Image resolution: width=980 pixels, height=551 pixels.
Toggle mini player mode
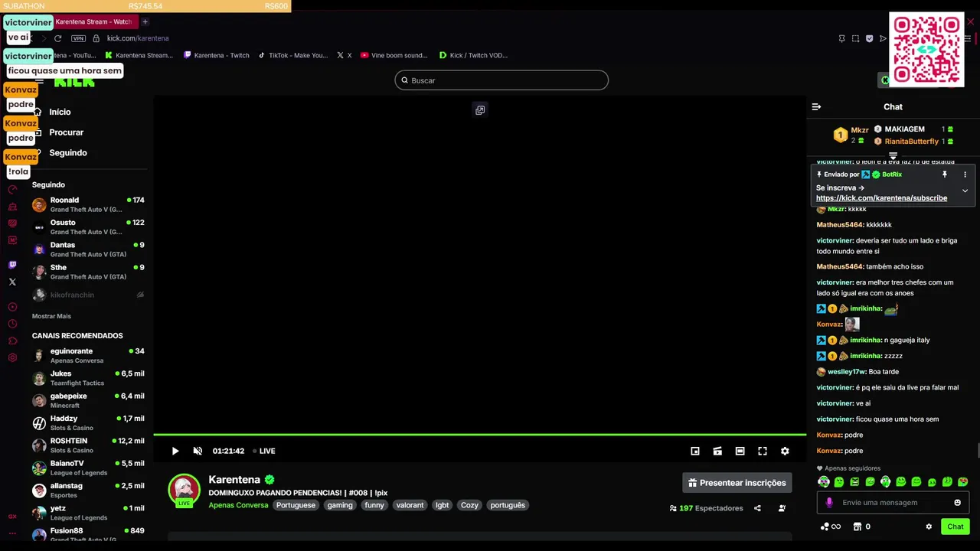point(695,451)
